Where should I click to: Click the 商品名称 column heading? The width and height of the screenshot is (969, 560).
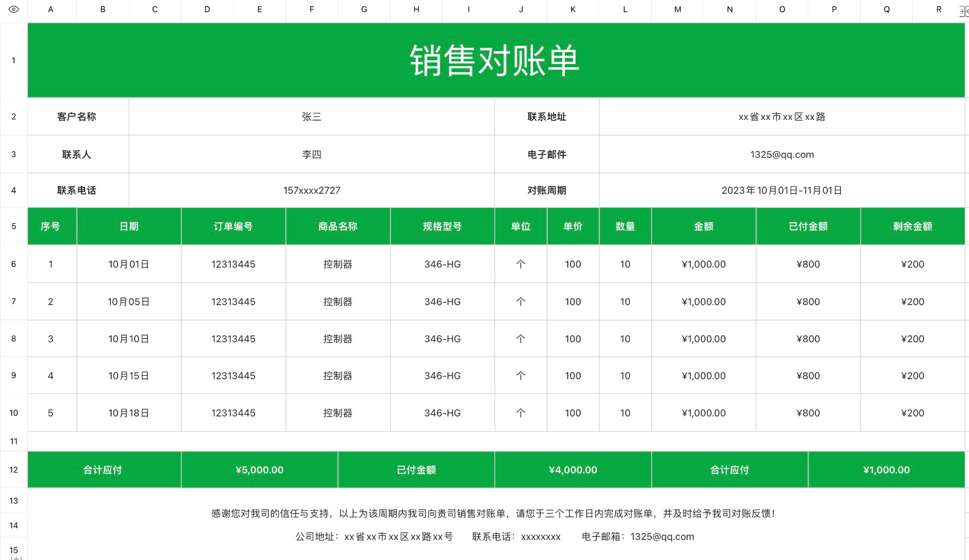tap(338, 226)
